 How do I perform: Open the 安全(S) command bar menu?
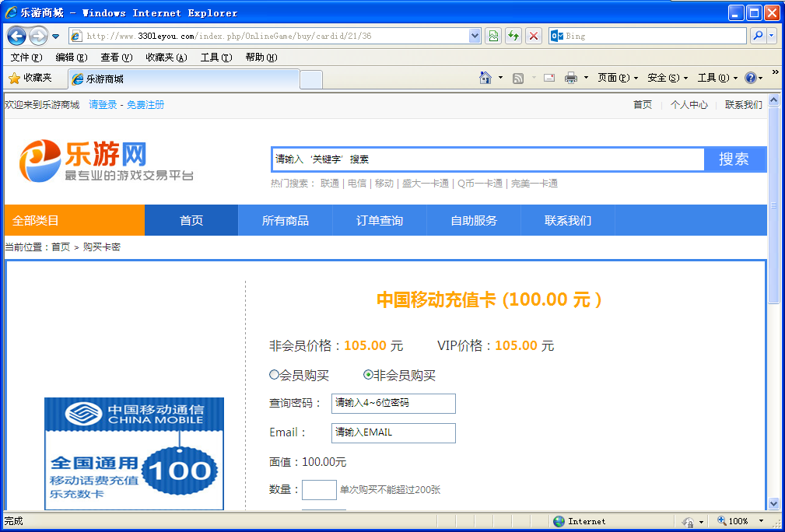click(668, 78)
